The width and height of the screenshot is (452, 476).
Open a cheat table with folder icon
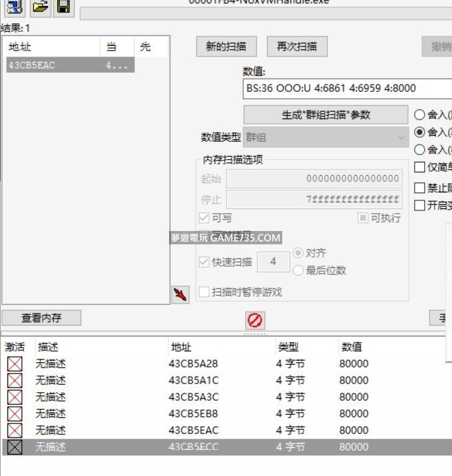(x=40, y=7)
